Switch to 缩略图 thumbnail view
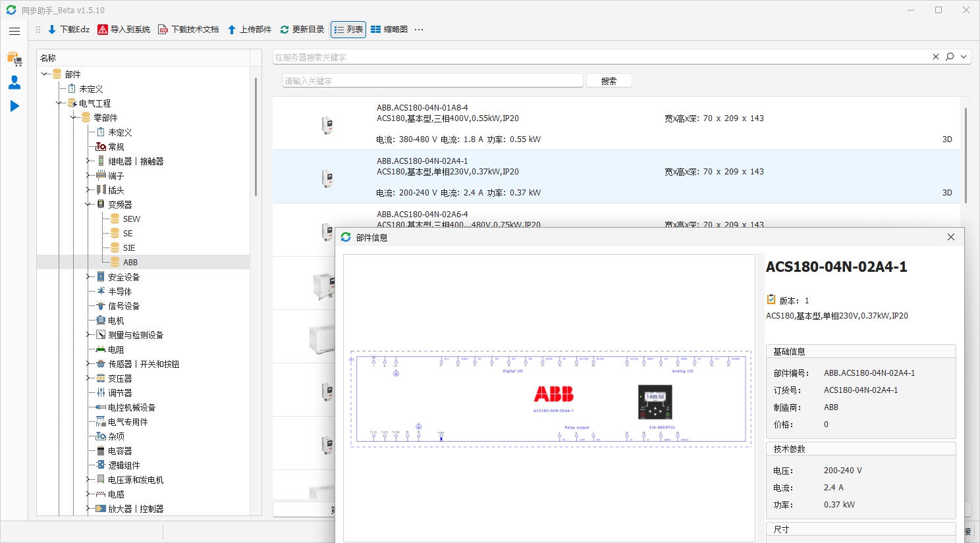This screenshot has width=980, height=543. click(389, 30)
